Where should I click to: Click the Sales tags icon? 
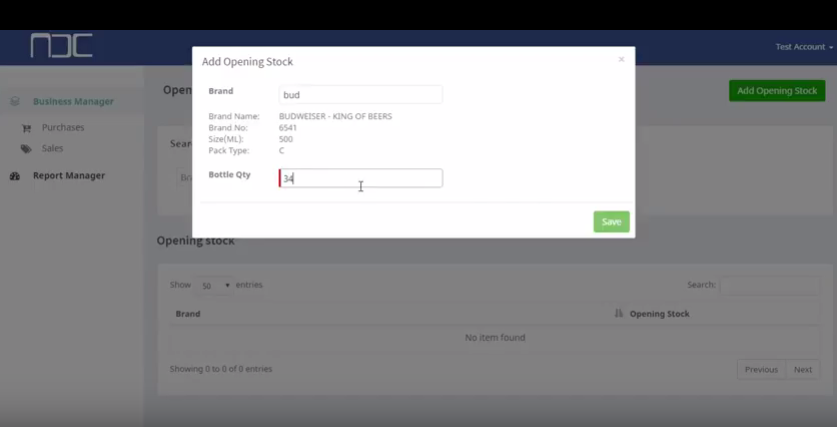click(x=26, y=149)
